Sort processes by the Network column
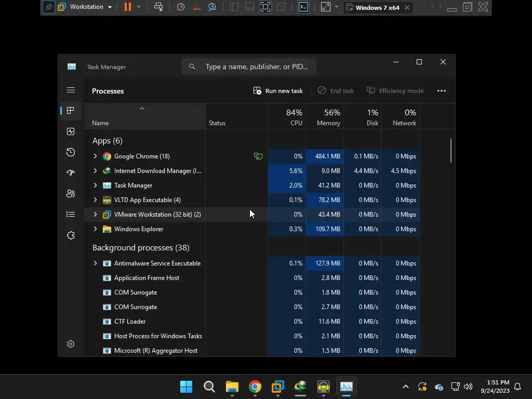Screen dimensions: 532x399 [401, 116]
